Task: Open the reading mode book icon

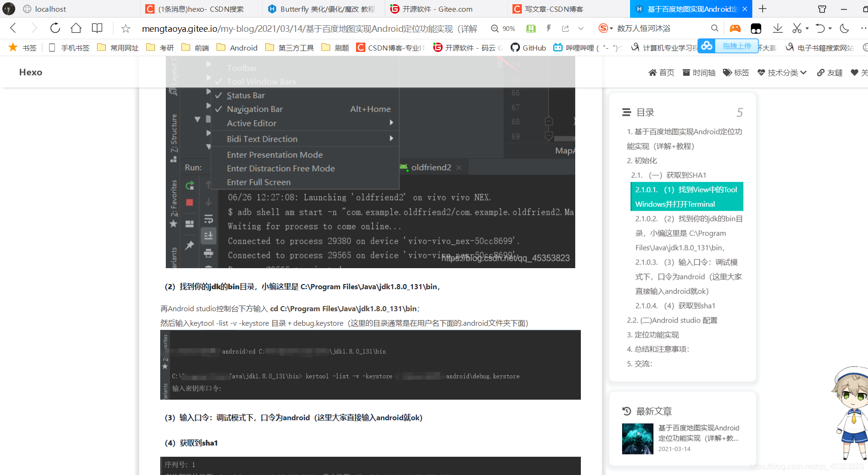Action: 97,28
